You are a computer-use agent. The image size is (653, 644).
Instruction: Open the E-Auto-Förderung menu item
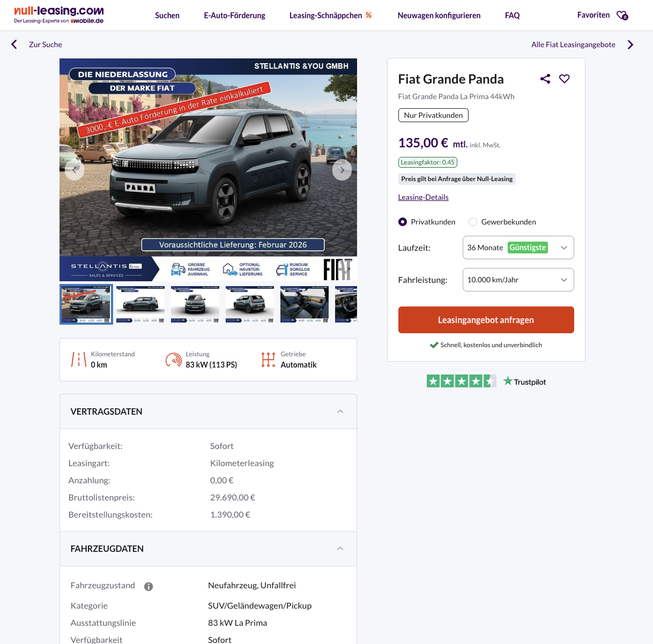[x=234, y=16]
